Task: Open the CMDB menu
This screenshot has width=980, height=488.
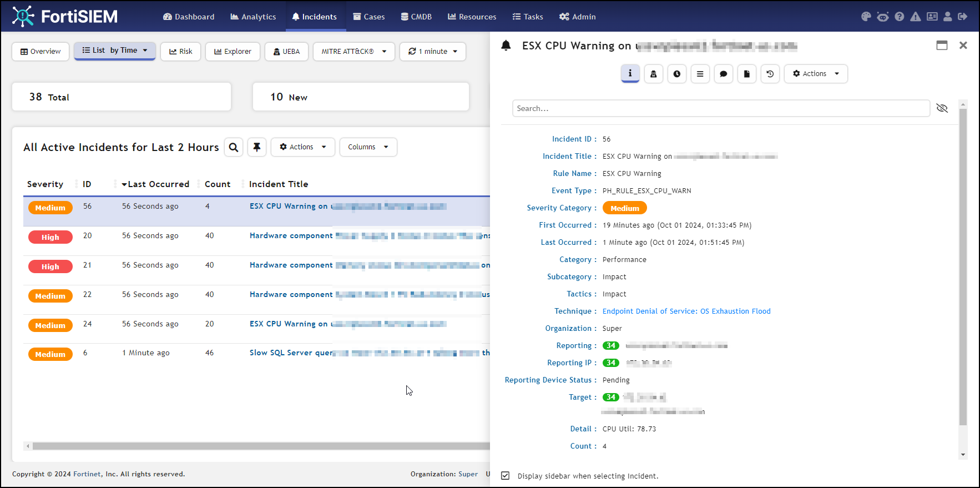Action: pyautogui.click(x=416, y=17)
